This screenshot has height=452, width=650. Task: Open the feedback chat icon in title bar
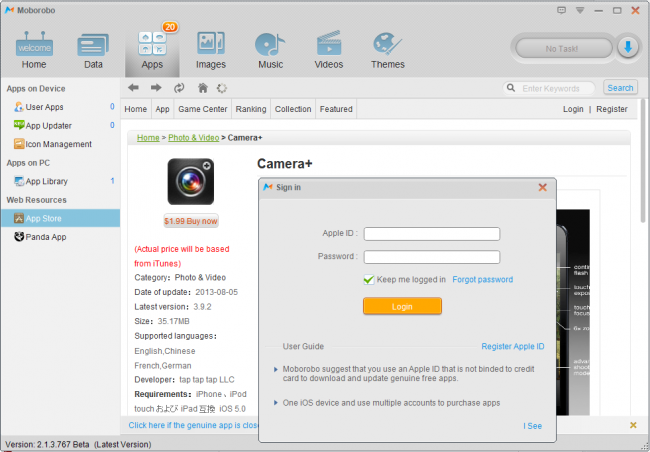pos(561,10)
